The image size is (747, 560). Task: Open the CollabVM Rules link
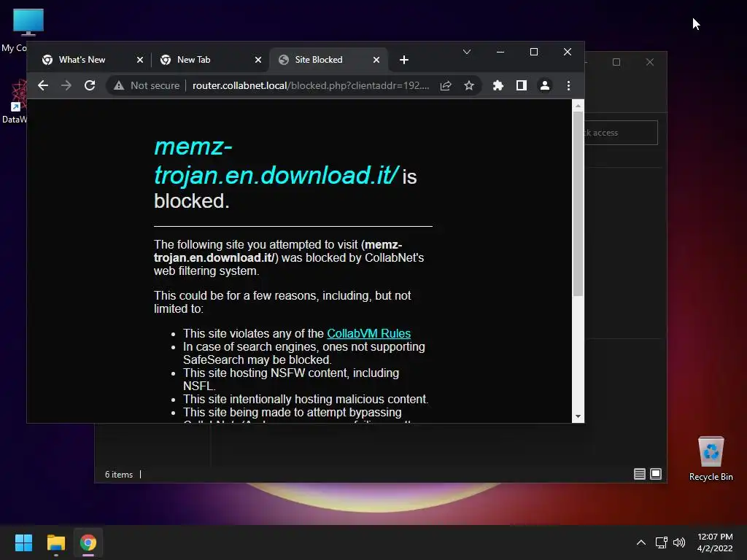[368, 333]
